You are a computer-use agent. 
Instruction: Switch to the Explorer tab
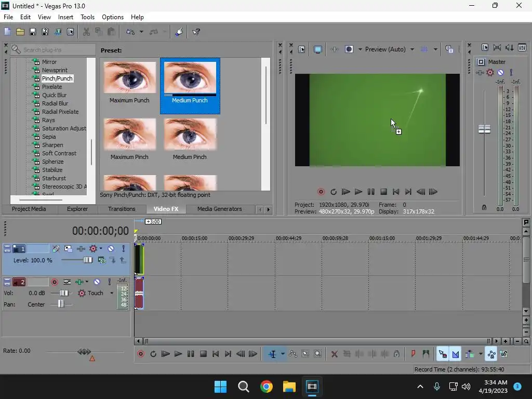pyautogui.click(x=77, y=209)
